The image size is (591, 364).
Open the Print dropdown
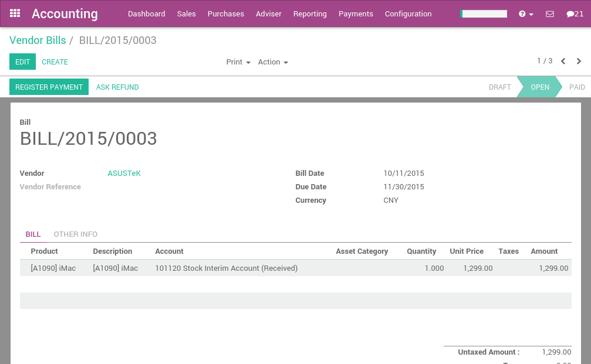[238, 62]
